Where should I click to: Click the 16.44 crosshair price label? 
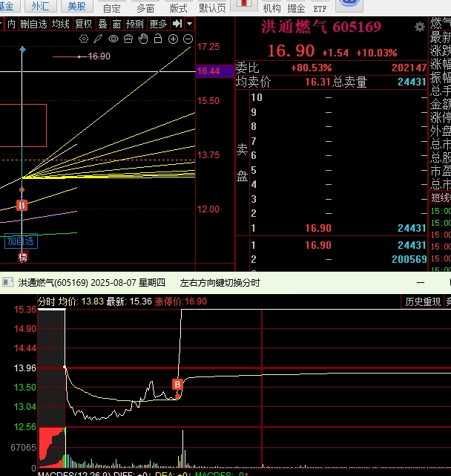[215, 71]
